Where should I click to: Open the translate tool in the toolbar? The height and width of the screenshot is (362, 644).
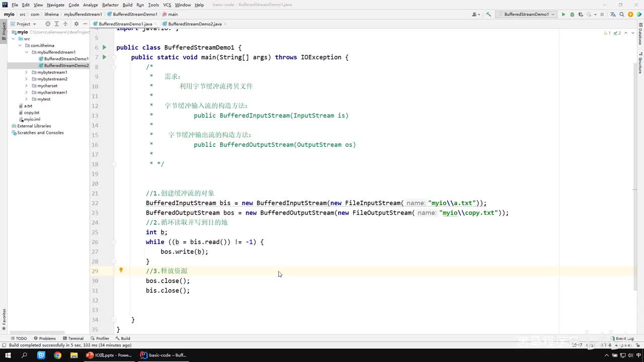[613, 15]
